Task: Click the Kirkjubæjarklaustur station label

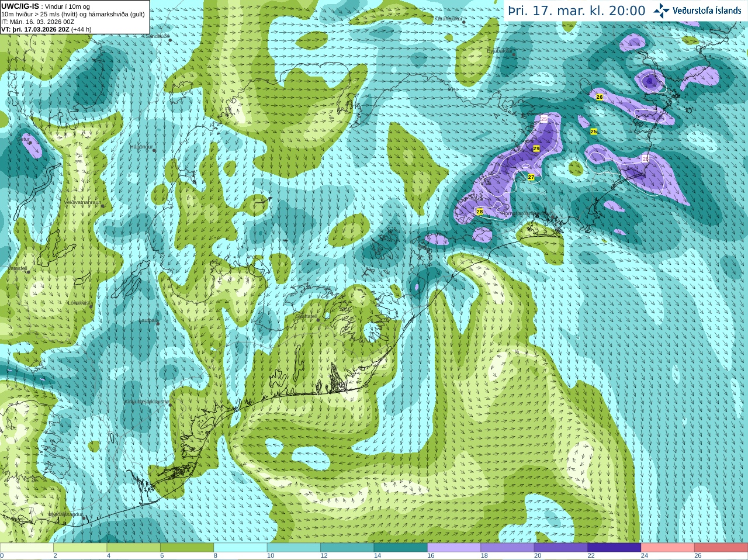Action: 146,402
